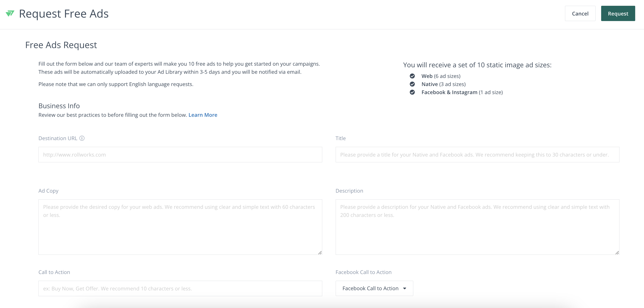The height and width of the screenshot is (308, 644).
Task: Click the Description textarea resize handle
Action: pyautogui.click(x=617, y=253)
